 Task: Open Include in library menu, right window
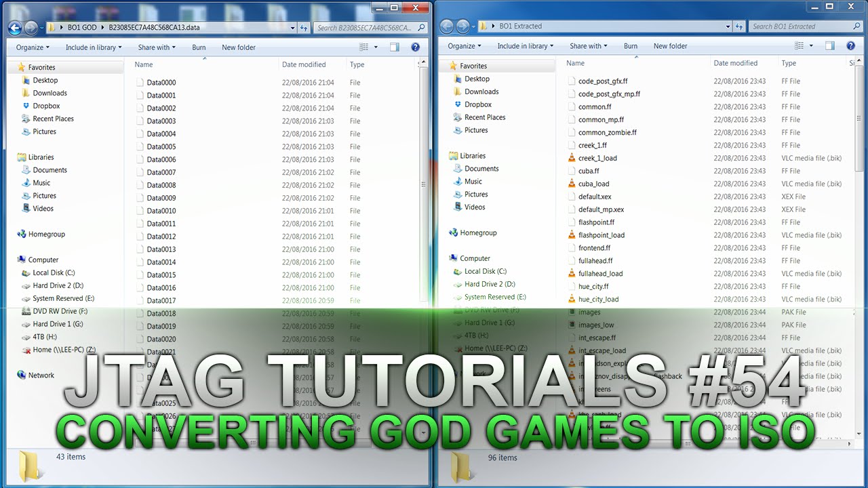pyautogui.click(x=526, y=46)
